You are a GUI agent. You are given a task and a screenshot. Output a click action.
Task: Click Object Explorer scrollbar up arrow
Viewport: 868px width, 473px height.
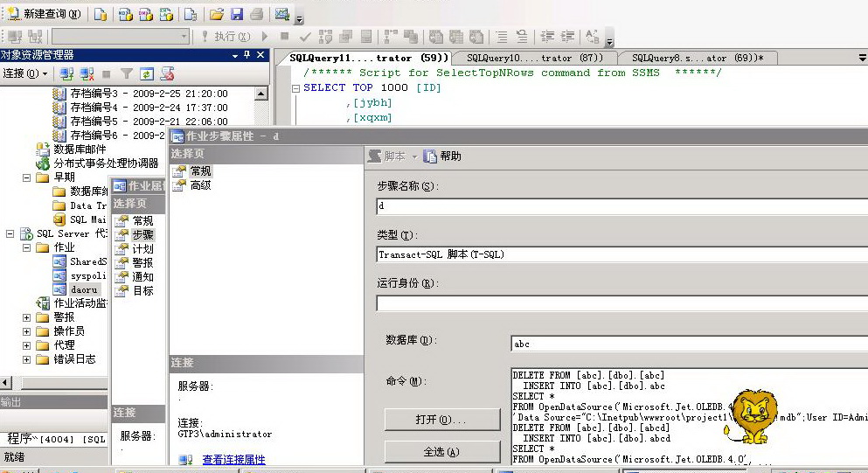click(261, 94)
